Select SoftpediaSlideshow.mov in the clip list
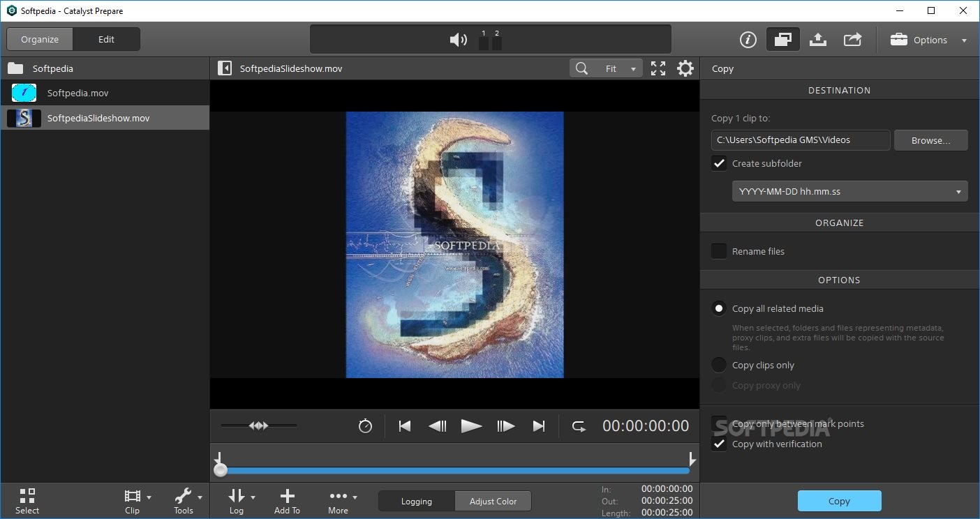 click(x=105, y=118)
